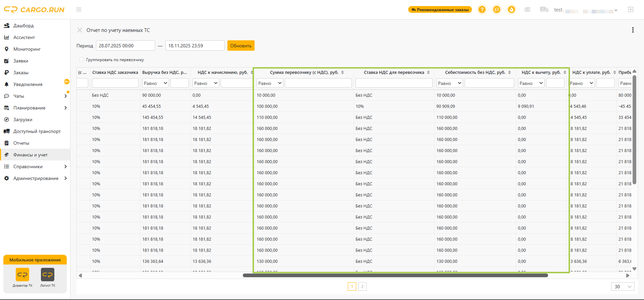Open Равно filter dropdown for Себестоимость без НДС
This screenshot has width=644, height=300.
(449, 83)
